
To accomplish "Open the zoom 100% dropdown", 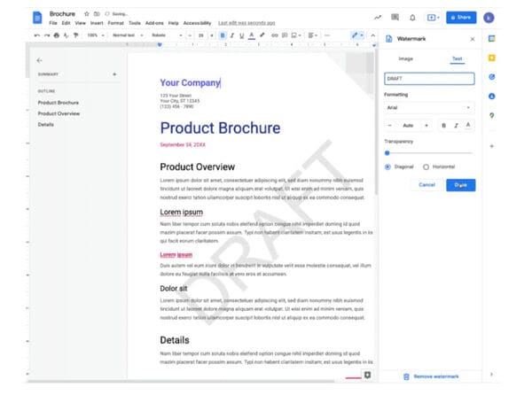I will (96, 35).
